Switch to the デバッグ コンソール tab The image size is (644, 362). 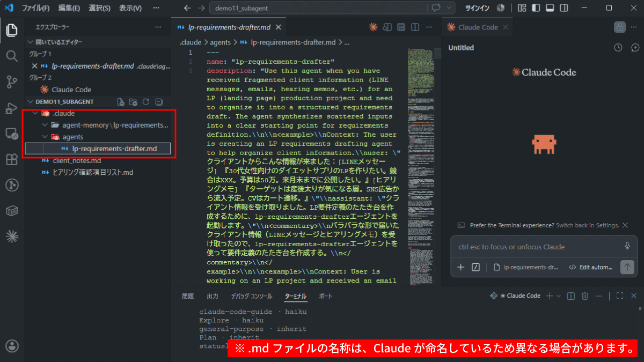click(x=252, y=296)
